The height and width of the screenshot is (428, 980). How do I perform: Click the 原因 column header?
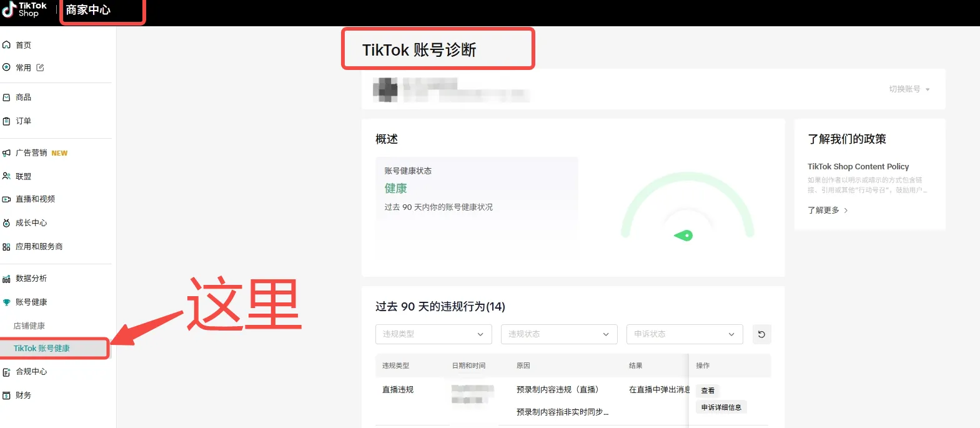click(523, 366)
